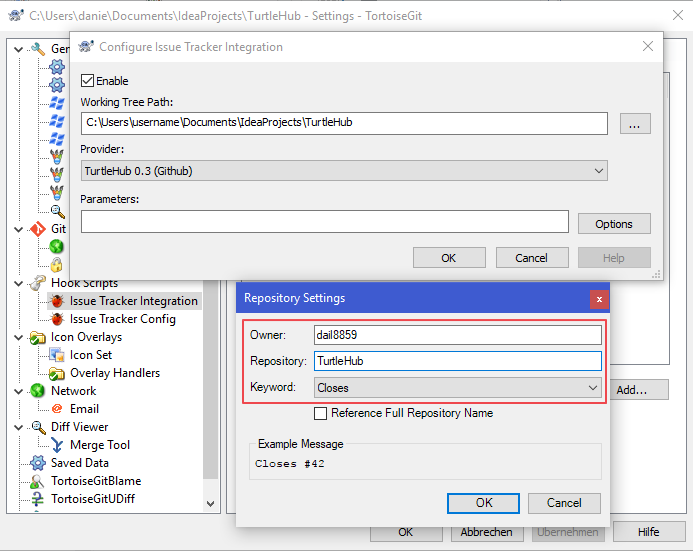Click Cancel in Repository Settings dialog
The image size is (693, 551).
coord(564,503)
